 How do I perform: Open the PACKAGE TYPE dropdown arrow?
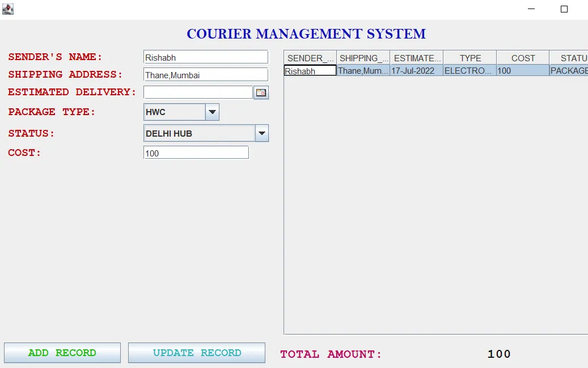pyautogui.click(x=212, y=112)
